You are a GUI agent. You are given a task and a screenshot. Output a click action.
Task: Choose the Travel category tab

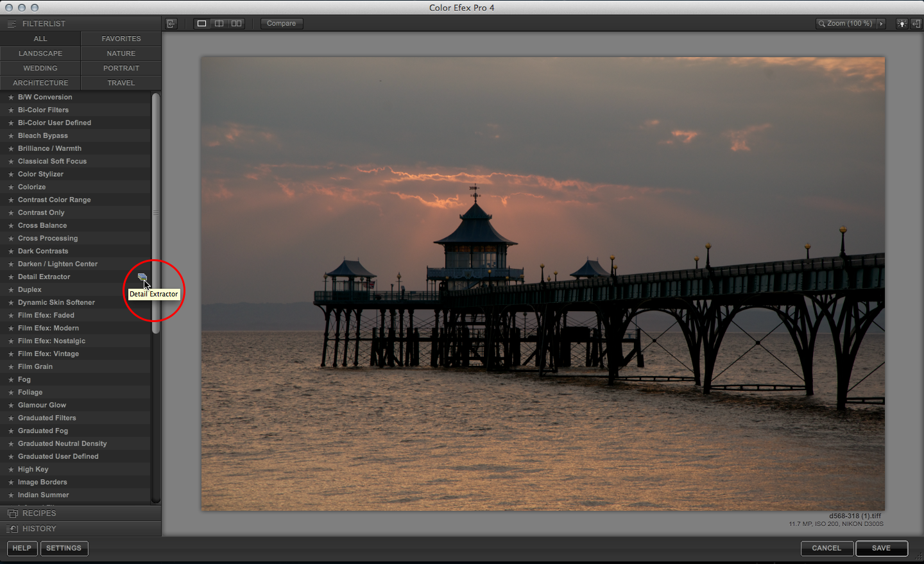pos(121,83)
